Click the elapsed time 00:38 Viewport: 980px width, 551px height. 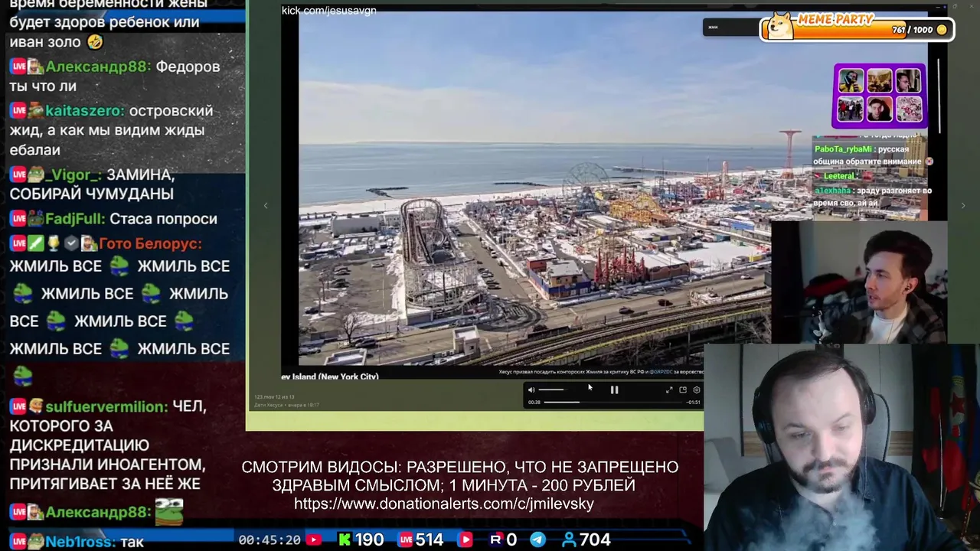coord(534,402)
